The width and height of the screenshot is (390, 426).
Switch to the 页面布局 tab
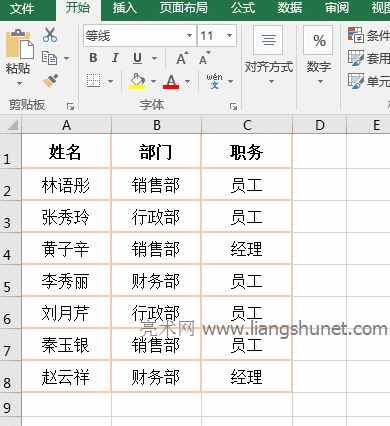(183, 8)
